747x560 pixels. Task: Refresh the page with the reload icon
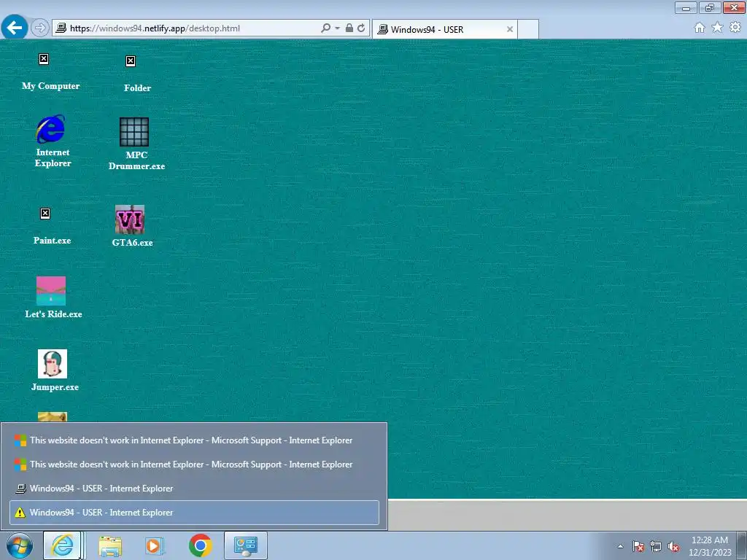click(x=362, y=28)
